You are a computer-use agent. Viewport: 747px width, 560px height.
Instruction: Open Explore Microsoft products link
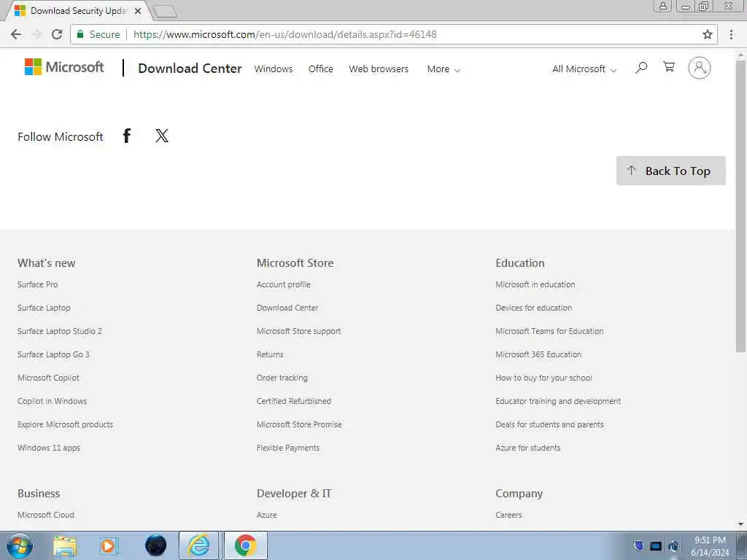coord(65,424)
